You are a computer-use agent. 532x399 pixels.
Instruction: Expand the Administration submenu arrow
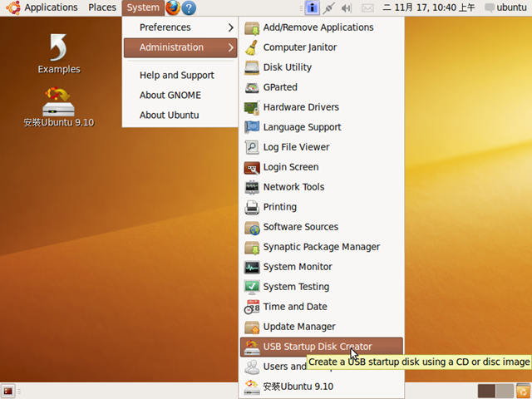click(x=231, y=47)
